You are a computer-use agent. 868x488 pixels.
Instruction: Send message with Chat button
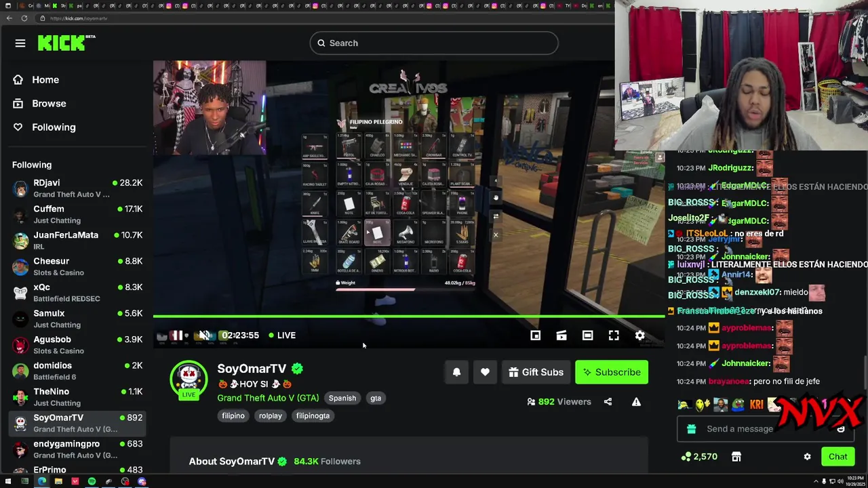[x=837, y=457]
